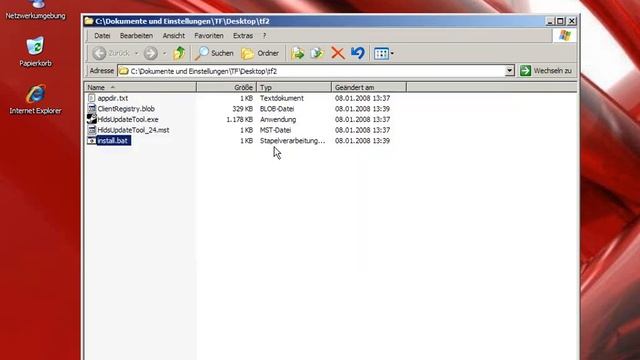Screen dimensions: 640x360
Task: Open the Extras menu
Action: (x=243, y=36)
